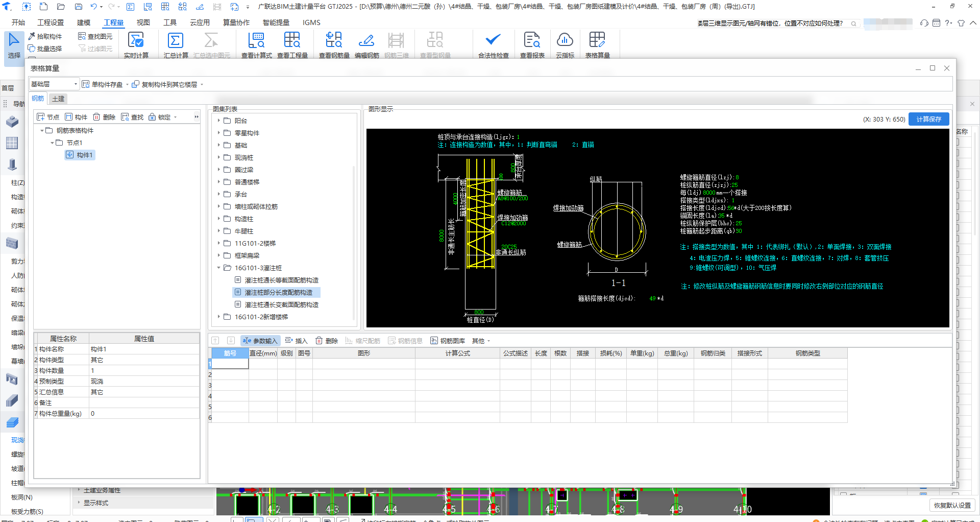Open 复制构件到其它楼层 dropdown arrow

point(202,85)
